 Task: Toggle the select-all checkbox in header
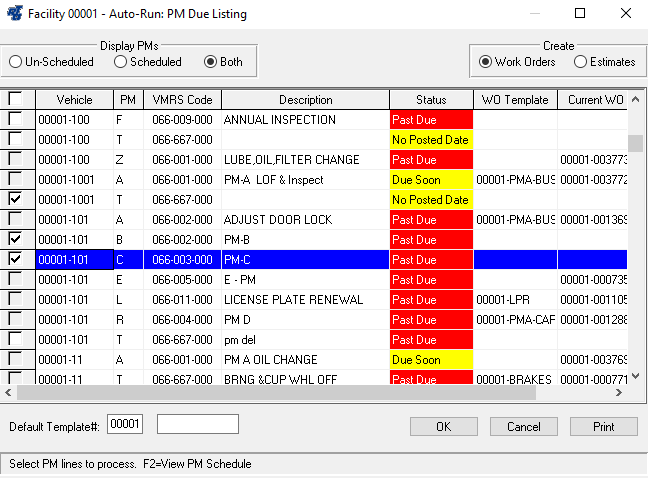pyautogui.click(x=15, y=100)
